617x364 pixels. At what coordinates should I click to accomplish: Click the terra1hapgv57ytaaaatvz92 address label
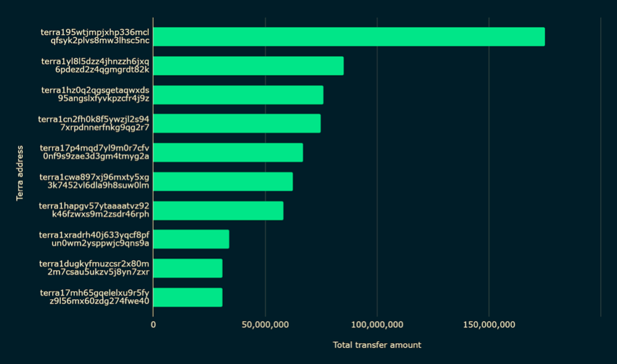95,210
